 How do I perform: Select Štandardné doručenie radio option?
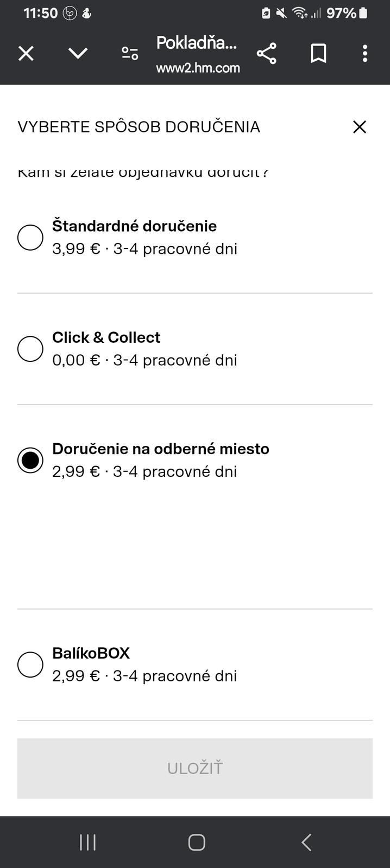pos(30,238)
